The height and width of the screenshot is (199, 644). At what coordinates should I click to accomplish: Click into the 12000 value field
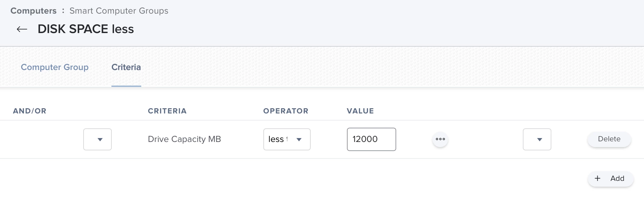[x=372, y=139]
